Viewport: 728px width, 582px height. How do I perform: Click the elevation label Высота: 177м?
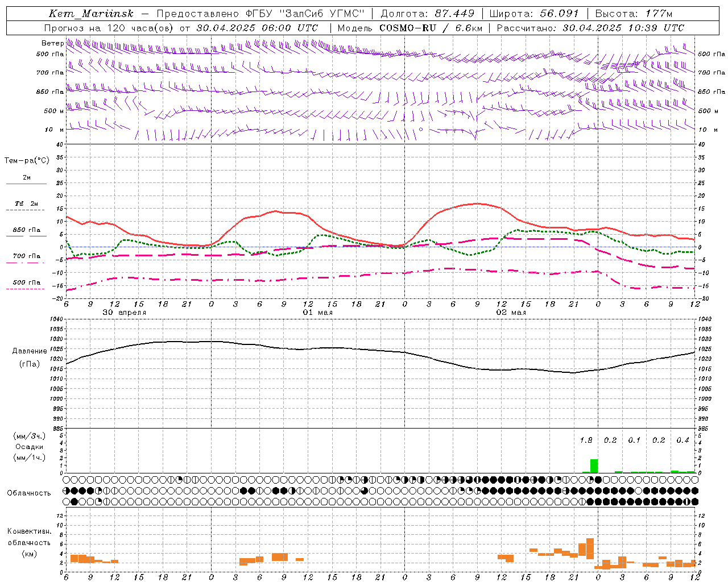click(634, 14)
